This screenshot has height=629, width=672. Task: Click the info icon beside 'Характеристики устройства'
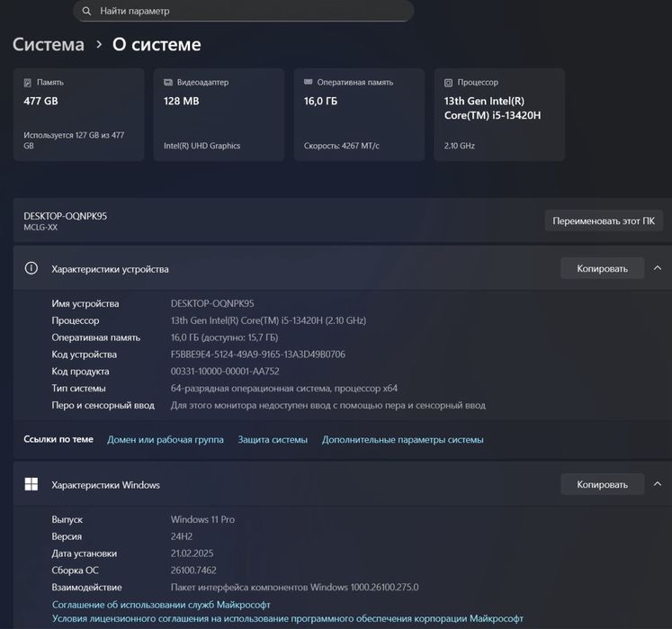tap(31, 268)
